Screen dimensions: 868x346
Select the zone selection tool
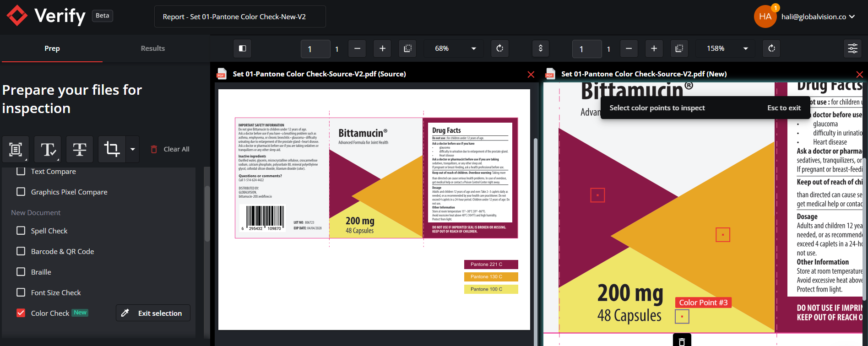tap(16, 149)
